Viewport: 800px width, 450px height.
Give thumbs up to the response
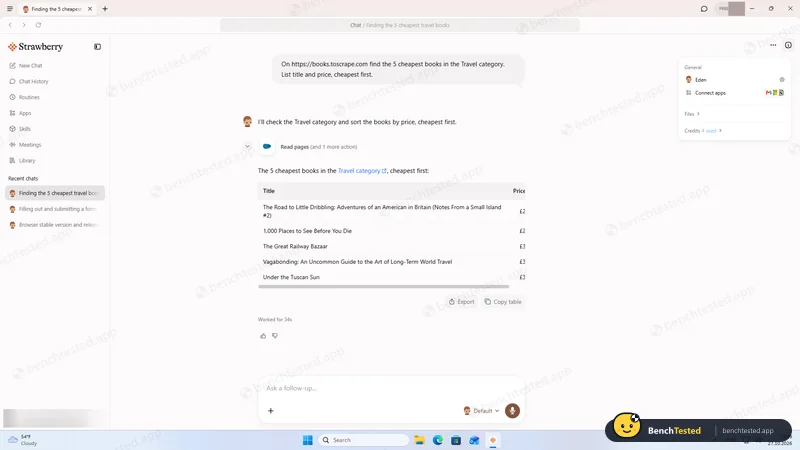[x=263, y=336]
